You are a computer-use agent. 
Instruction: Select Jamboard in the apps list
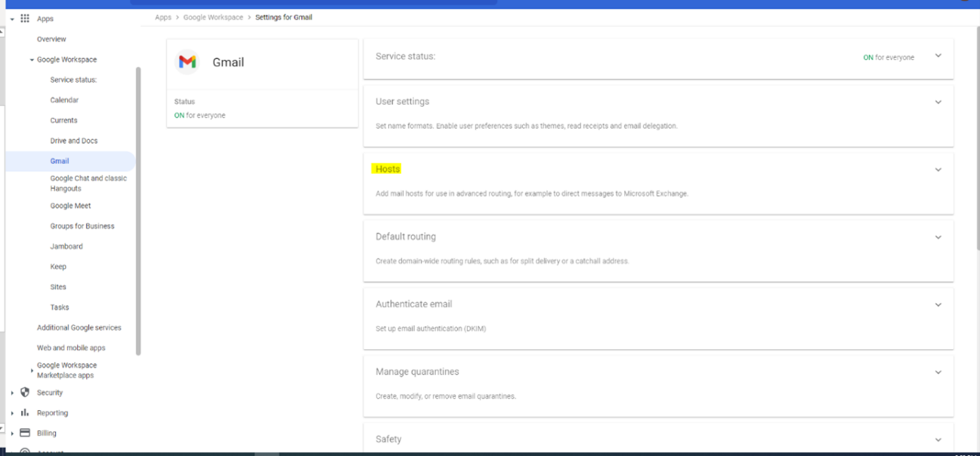coord(67,246)
